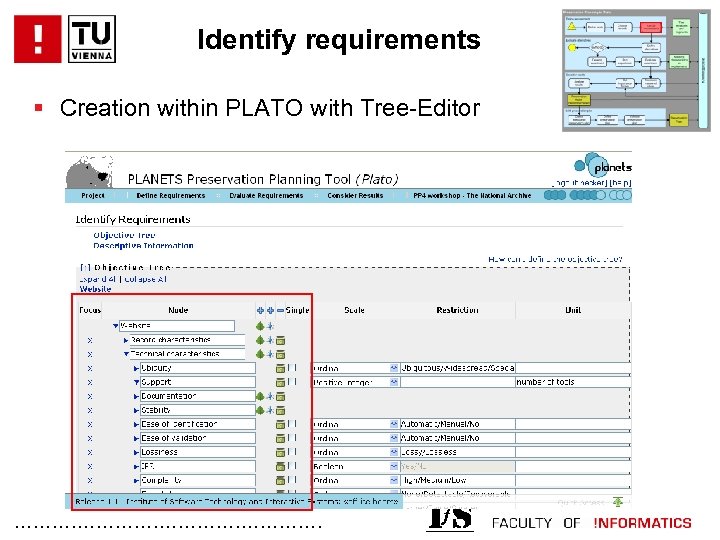Click the add-node tree icon in Website row
The image size is (720, 540).
coord(260,326)
